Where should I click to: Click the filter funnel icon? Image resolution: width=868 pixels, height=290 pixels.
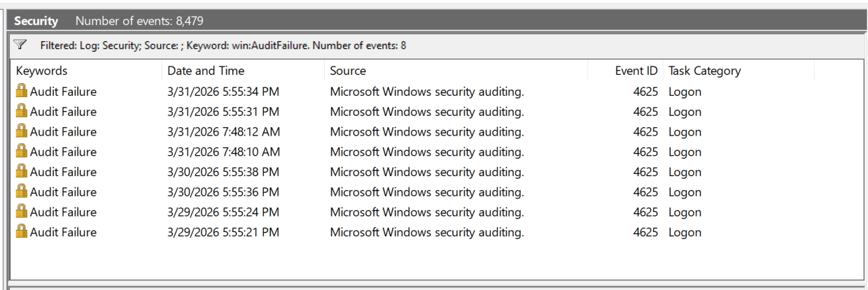pyautogui.click(x=20, y=45)
